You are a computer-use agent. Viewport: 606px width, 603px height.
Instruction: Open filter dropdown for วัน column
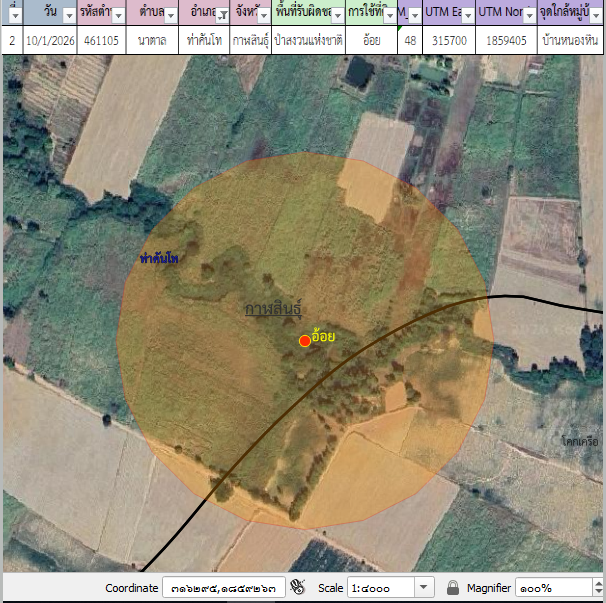[x=68, y=15]
